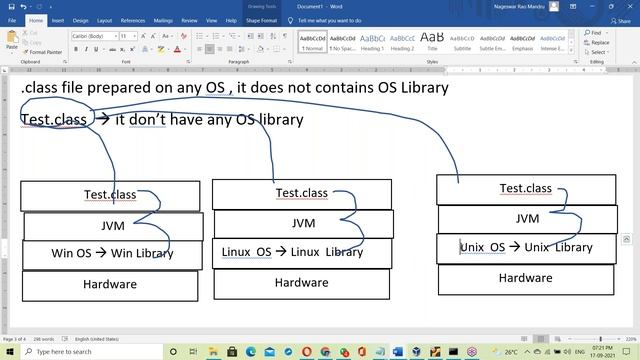The width and height of the screenshot is (640, 360).
Task: Clear all formatting from selection
Action: pos(184,36)
